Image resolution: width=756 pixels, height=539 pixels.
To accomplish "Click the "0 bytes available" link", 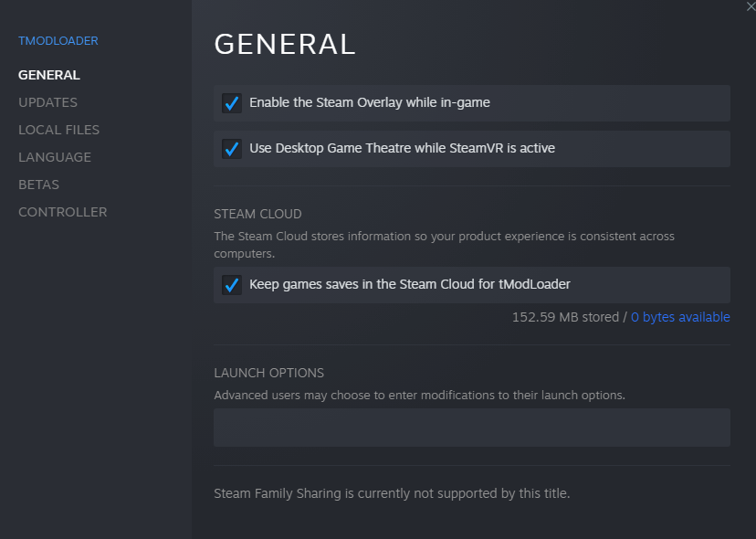I will click(680, 317).
